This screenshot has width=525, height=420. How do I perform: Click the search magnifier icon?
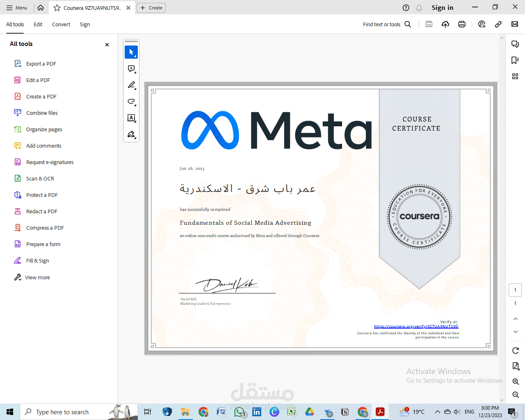coord(408,24)
